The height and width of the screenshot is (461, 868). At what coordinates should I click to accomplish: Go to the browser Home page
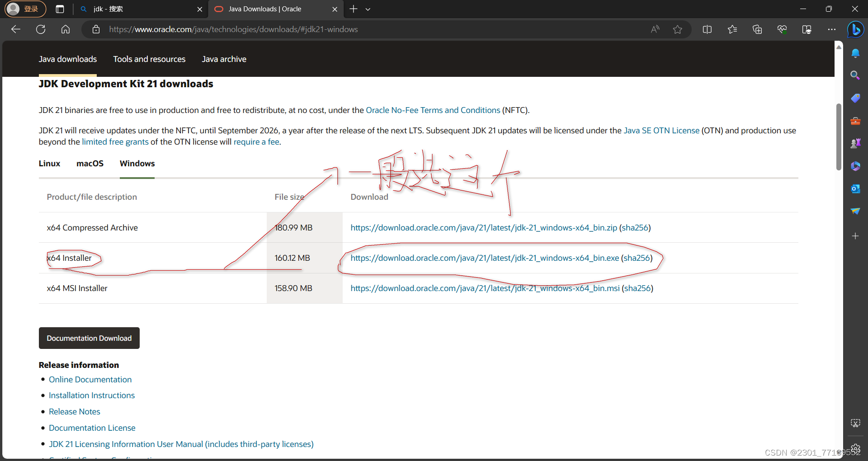(66, 29)
